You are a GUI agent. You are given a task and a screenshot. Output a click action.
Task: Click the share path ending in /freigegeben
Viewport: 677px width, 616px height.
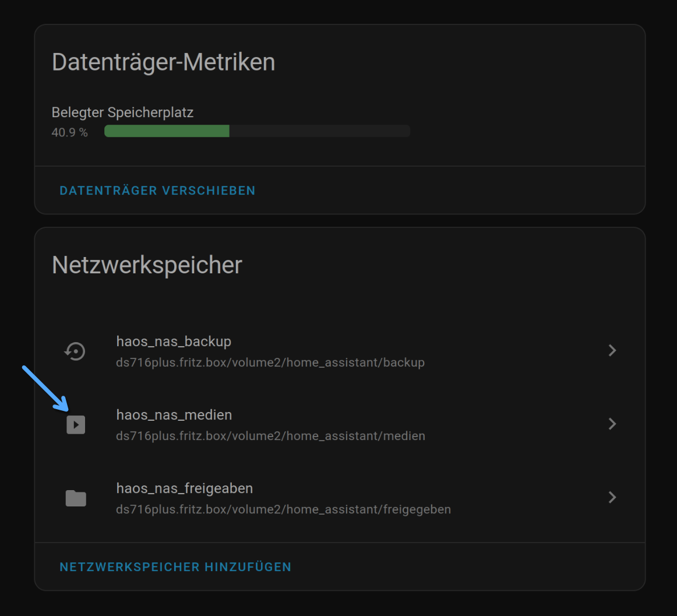(x=283, y=509)
